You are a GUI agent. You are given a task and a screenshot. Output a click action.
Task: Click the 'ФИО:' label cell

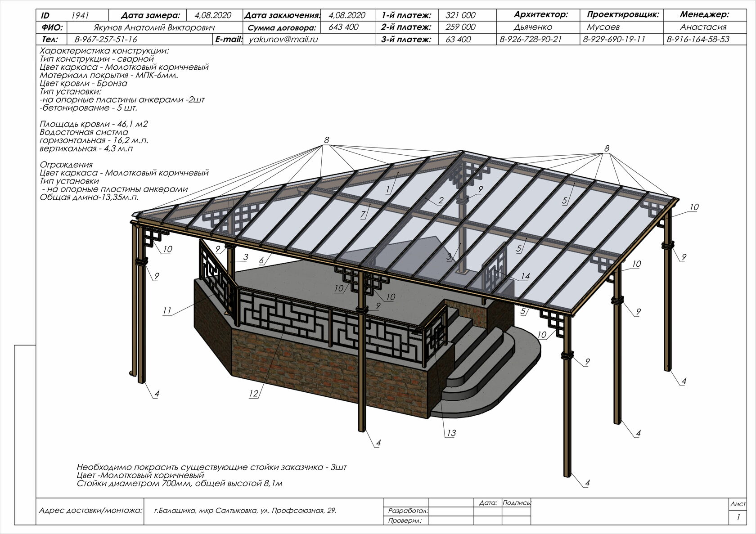pos(52,27)
